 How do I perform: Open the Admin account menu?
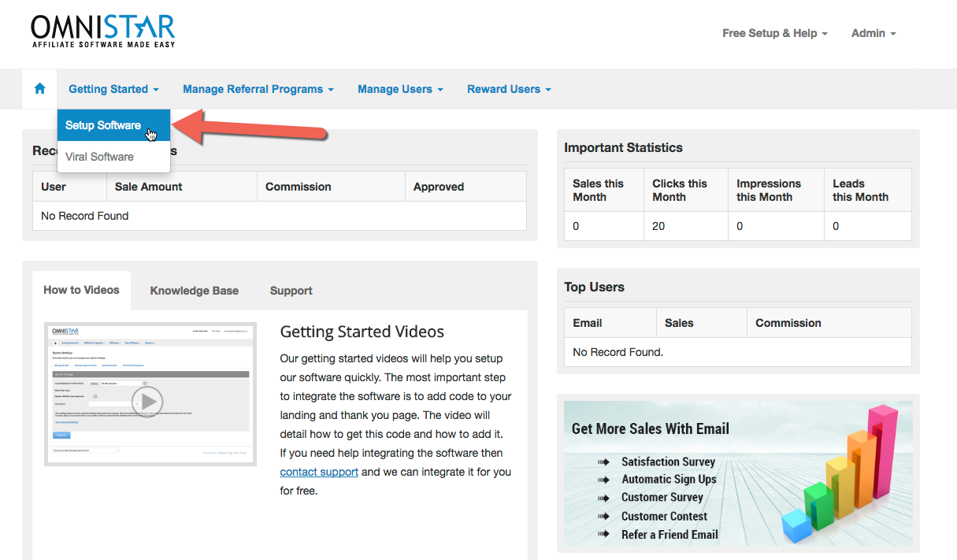tap(874, 33)
